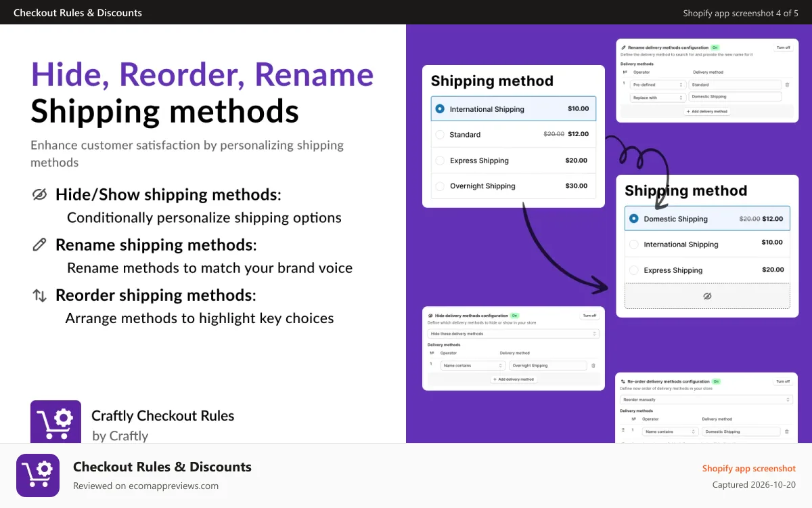Click the Standard delivery method input field
Image resolution: width=812 pixels, height=508 pixels.
[x=735, y=85]
